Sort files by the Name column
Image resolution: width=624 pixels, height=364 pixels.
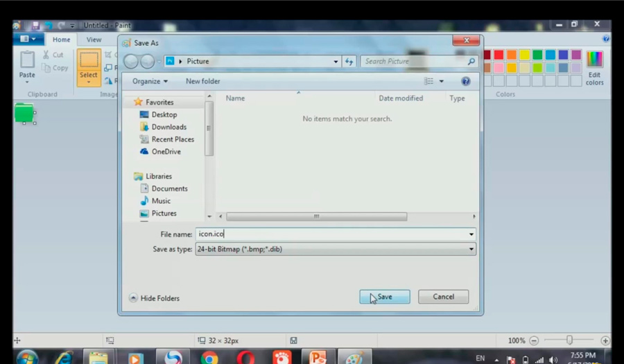point(235,98)
